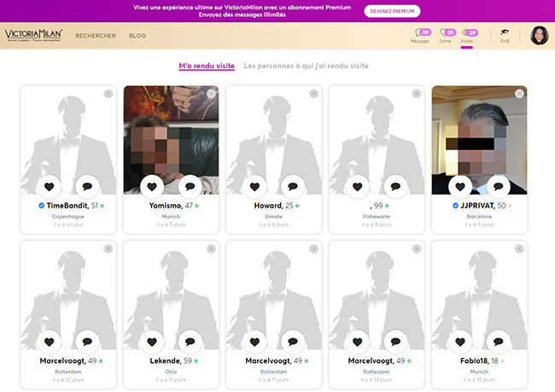Click the VictoriaMilan logo
This screenshot has height=392, width=555.
33,35
